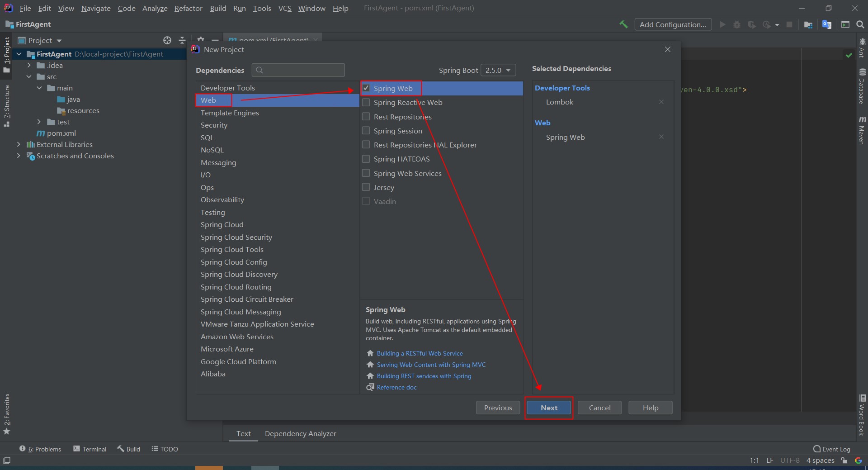868x470 pixels.
Task: Click the Build Project hammer icon
Action: click(623, 24)
